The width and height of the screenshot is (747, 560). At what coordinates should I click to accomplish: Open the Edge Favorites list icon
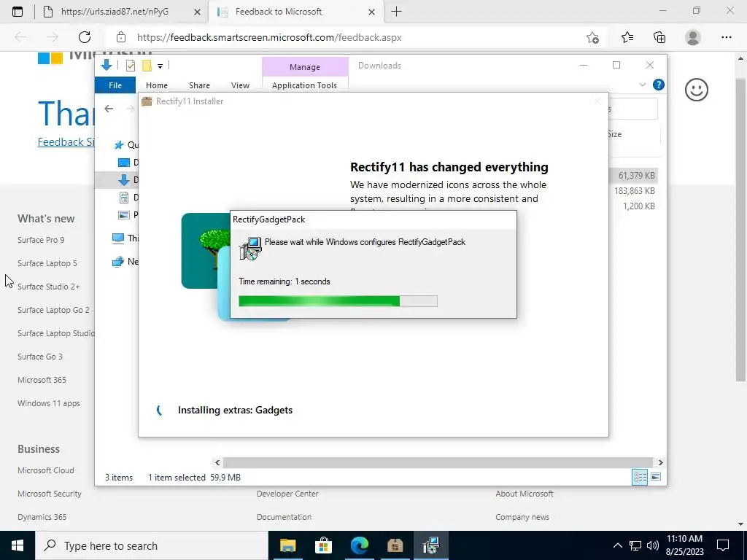click(x=627, y=37)
